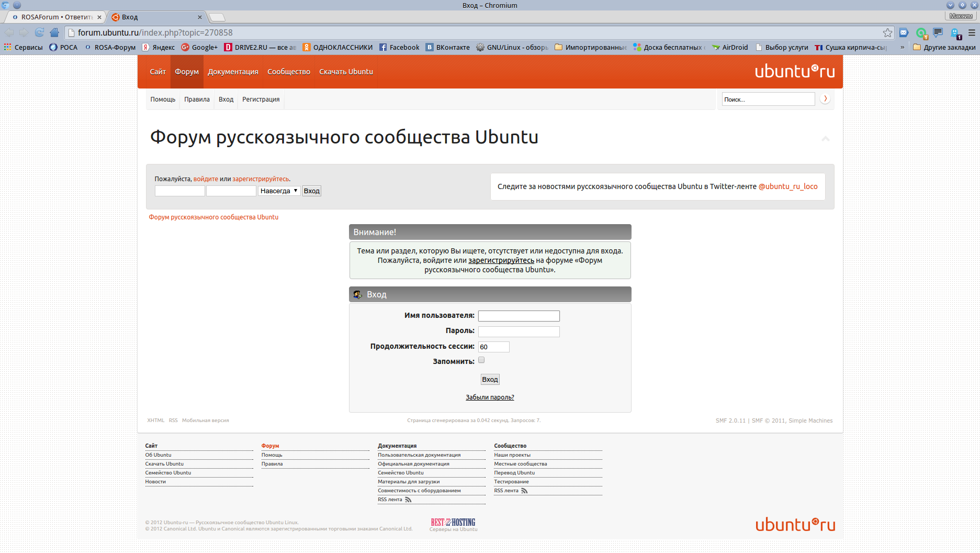Open the ВКонтакте bookmark
Viewport: 980px width, 553px height.
[x=447, y=47]
